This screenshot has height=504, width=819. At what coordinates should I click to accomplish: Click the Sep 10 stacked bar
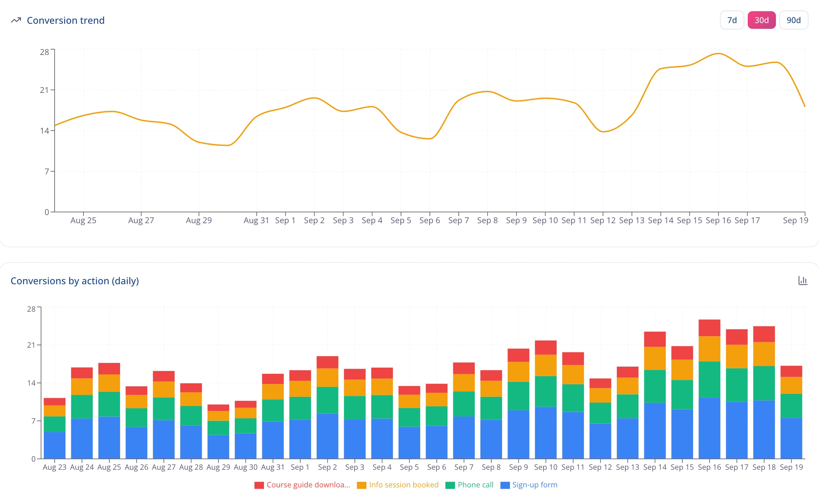click(x=546, y=400)
